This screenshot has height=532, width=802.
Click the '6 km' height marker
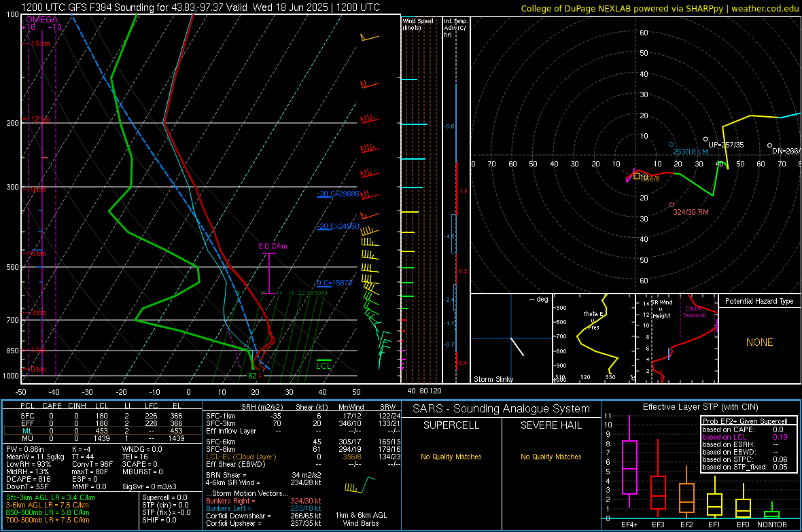(39, 253)
